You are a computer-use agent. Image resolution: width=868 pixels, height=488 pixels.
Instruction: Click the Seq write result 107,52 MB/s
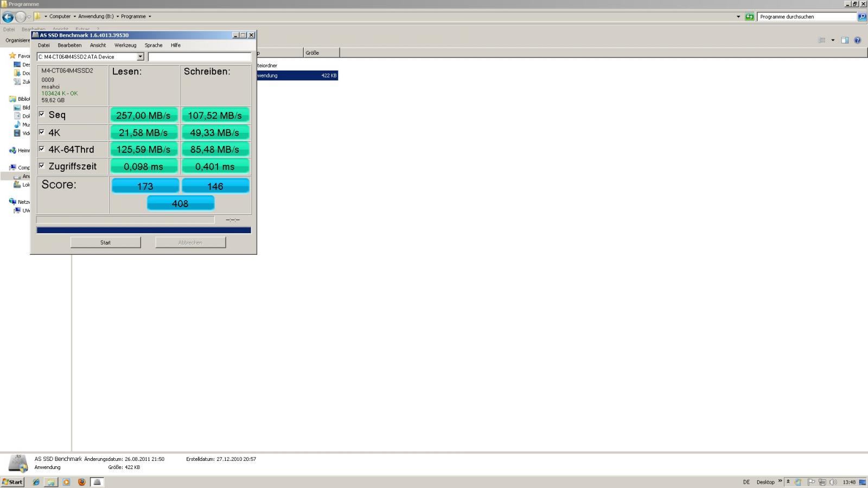click(x=215, y=115)
